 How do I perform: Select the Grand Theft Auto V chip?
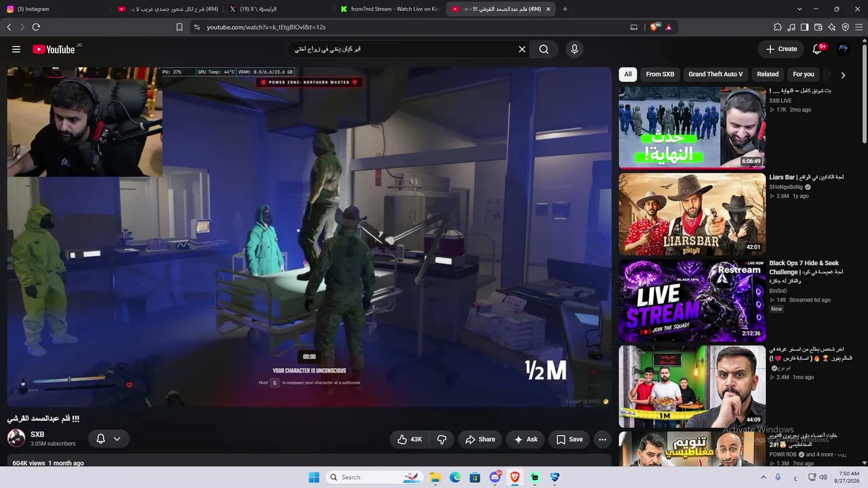(x=715, y=75)
